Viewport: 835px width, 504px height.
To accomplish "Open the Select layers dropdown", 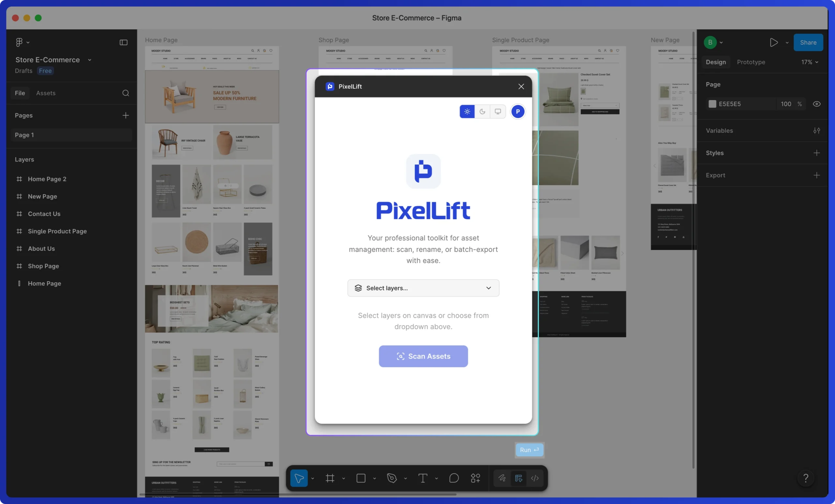I will (423, 288).
